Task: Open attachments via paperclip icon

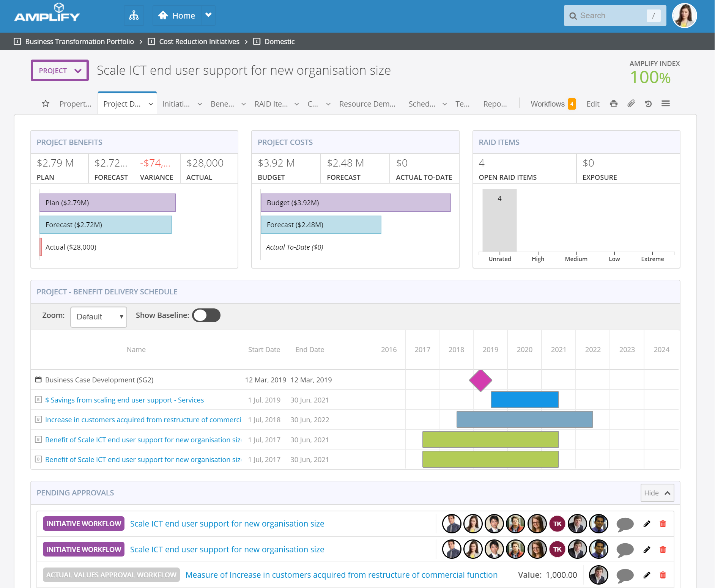Action: [631, 104]
